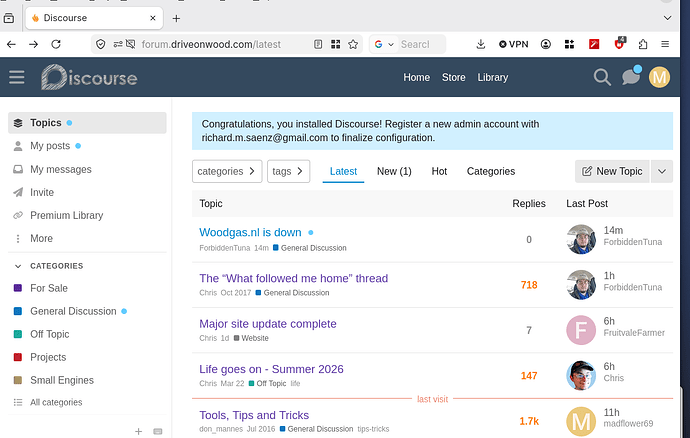
Task: Click the tracking protection shield icon
Action: (101, 44)
